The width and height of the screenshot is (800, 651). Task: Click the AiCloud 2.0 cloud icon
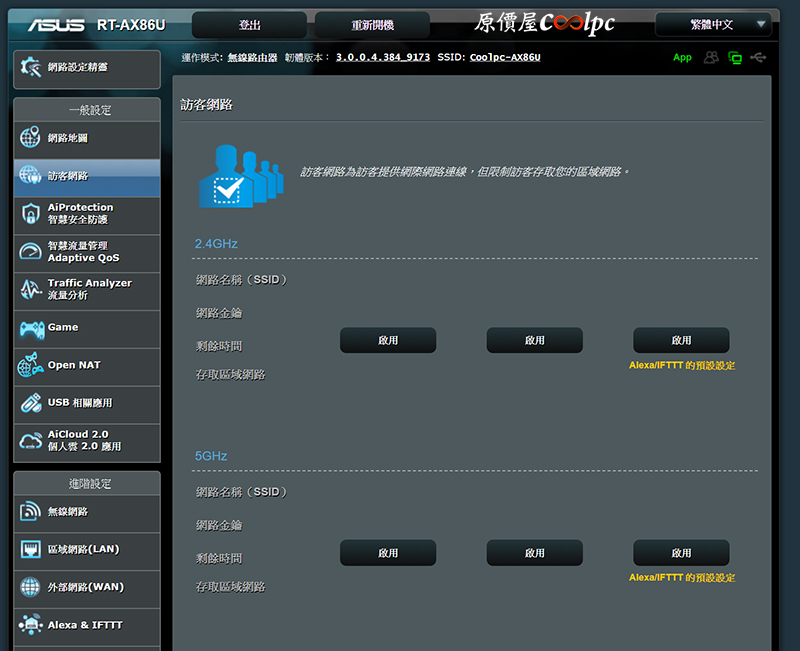31,441
